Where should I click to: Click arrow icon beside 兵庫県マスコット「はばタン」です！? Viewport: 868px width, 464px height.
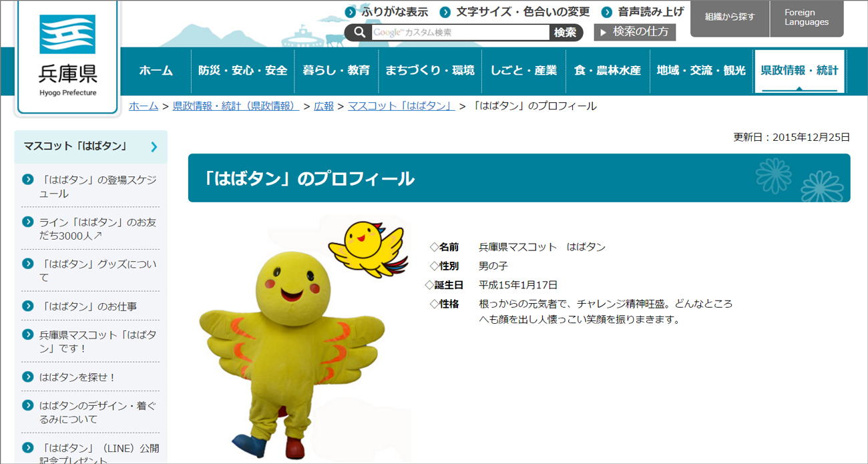[x=27, y=334]
